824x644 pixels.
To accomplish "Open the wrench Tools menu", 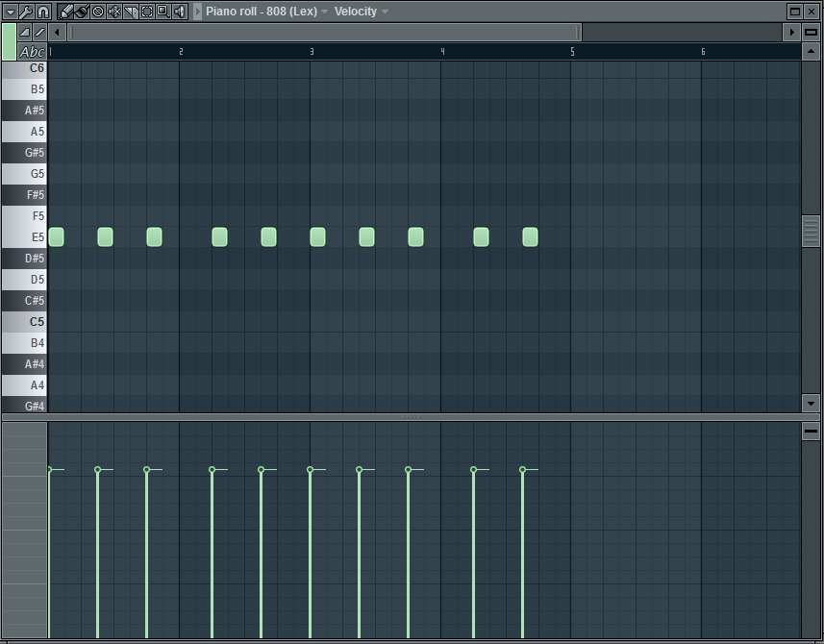I will click(26, 11).
